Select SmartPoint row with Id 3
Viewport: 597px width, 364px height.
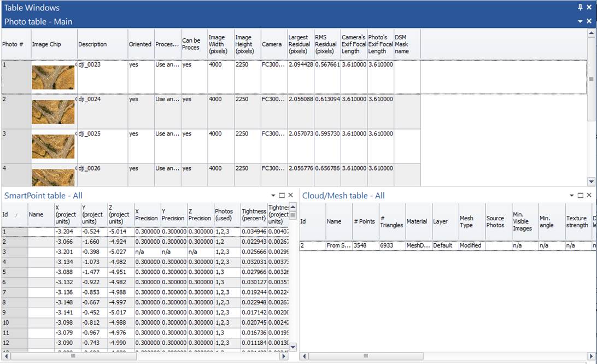pos(14,251)
